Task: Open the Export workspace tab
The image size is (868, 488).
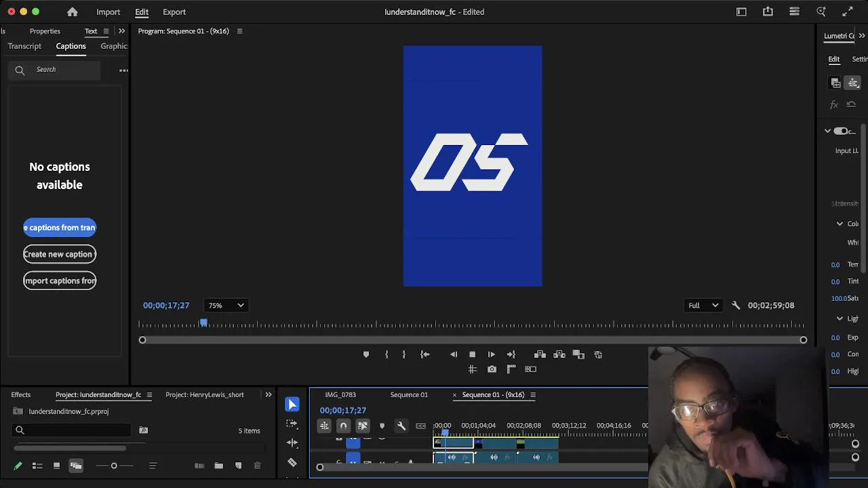Action: pos(174,12)
